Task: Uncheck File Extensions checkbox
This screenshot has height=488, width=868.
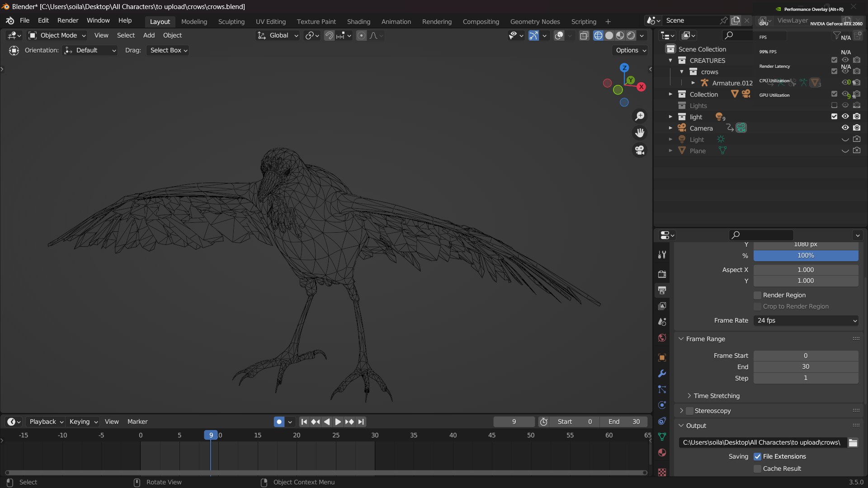Action: coord(758,457)
